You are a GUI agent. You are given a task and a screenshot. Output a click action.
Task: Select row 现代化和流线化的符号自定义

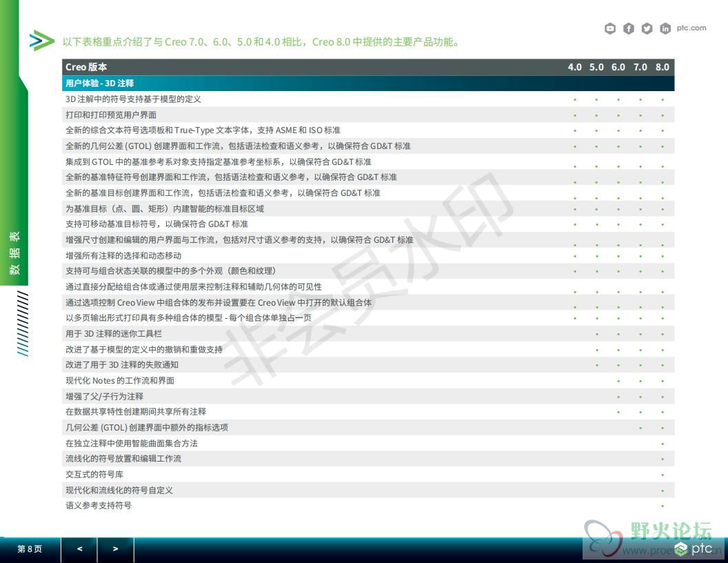tap(368, 490)
